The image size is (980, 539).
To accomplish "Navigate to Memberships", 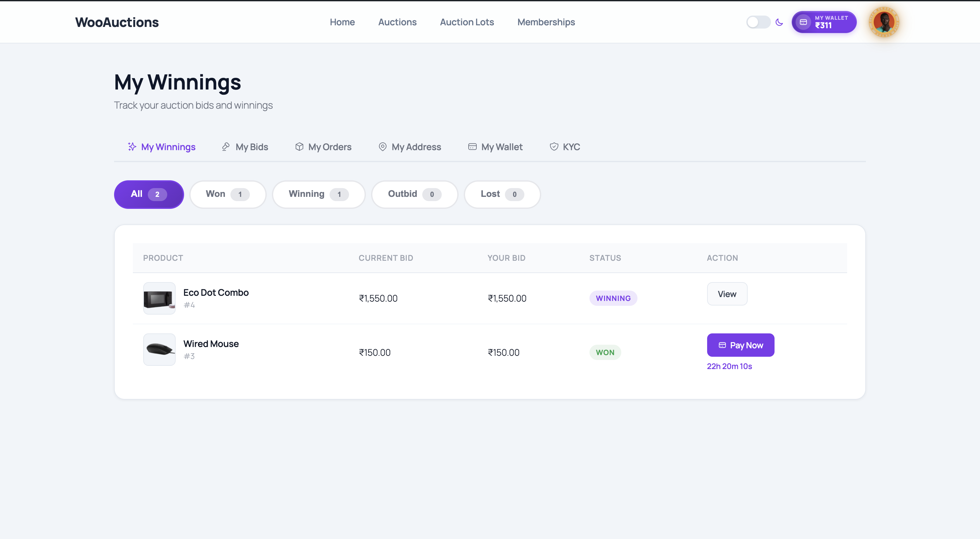I will (x=546, y=22).
